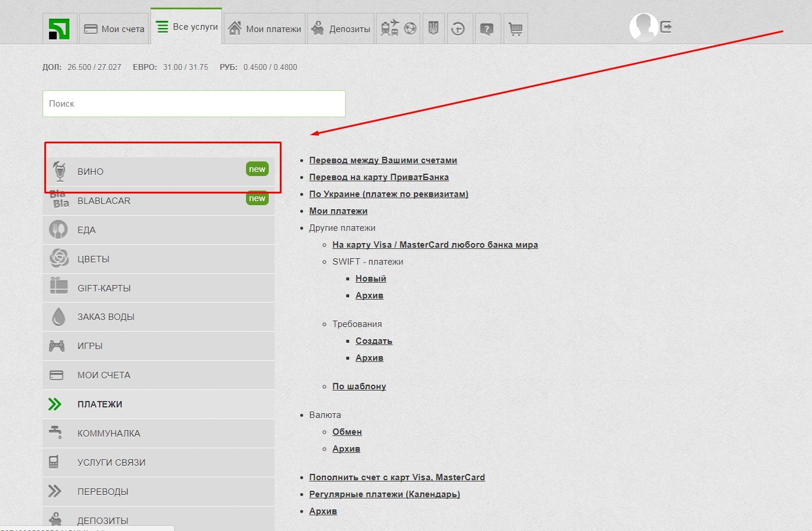Open the clock history icon in the toolbar
The image size is (812, 531).
point(458,28)
